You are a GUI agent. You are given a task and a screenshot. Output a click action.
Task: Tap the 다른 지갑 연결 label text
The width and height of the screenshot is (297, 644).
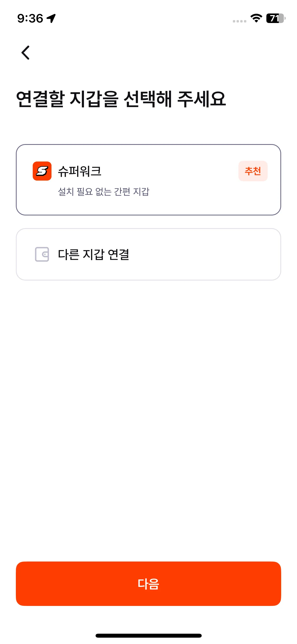click(x=93, y=254)
